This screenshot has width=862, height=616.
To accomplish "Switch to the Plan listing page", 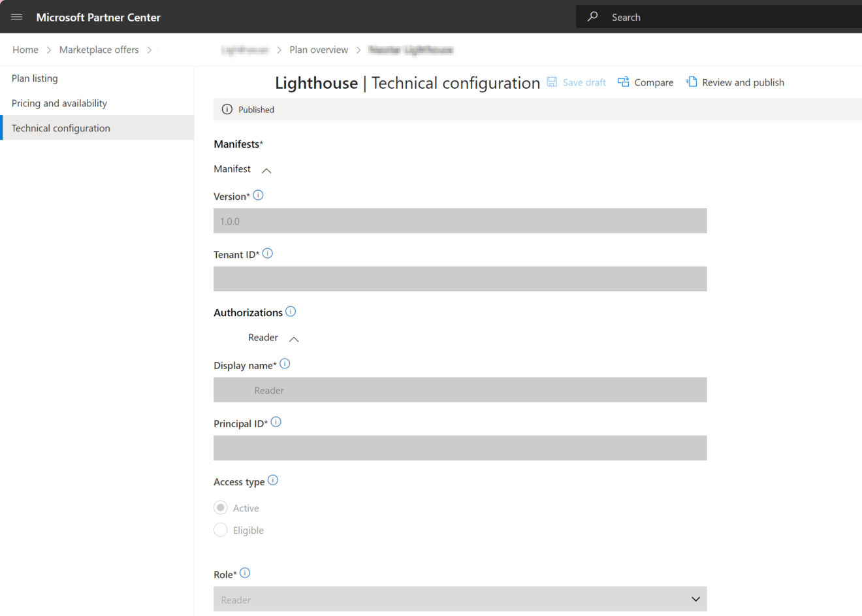I will (35, 78).
